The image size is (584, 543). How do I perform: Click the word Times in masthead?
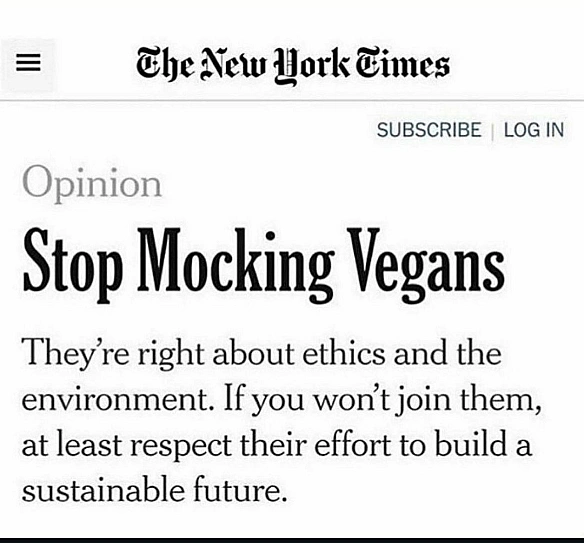(x=402, y=64)
